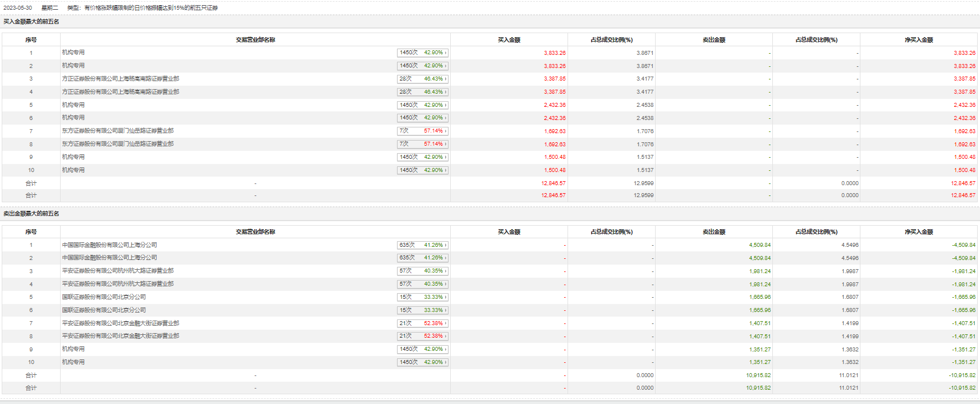Click 机构专用 in buy table row 1
Viewport: 980px width, 404px height.
(x=73, y=53)
